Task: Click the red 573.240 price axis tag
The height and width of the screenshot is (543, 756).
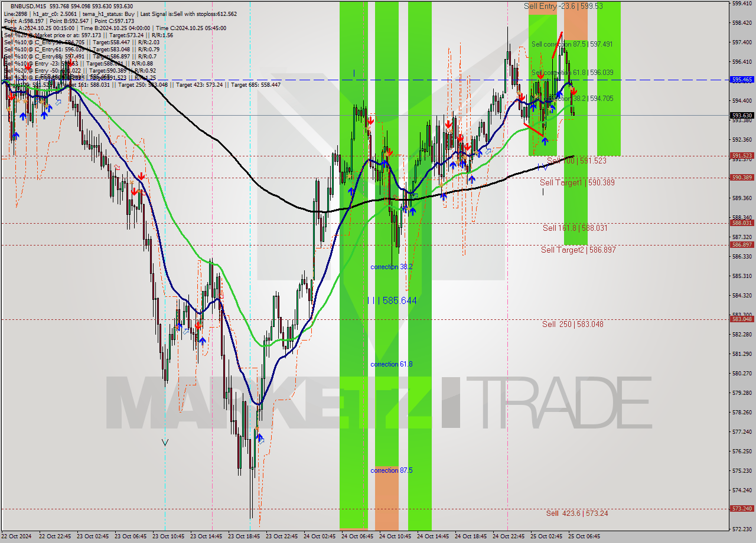Action: tap(742, 509)
